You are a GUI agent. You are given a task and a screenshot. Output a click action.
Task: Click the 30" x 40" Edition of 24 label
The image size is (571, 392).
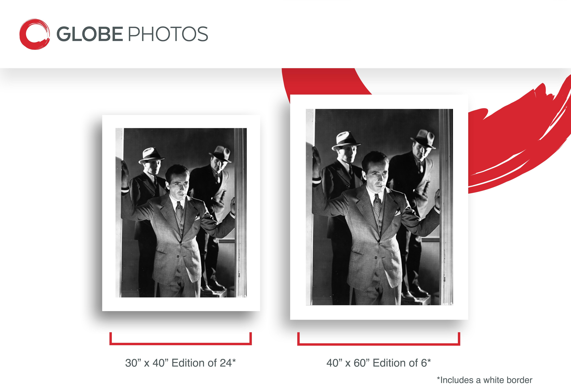180,363
